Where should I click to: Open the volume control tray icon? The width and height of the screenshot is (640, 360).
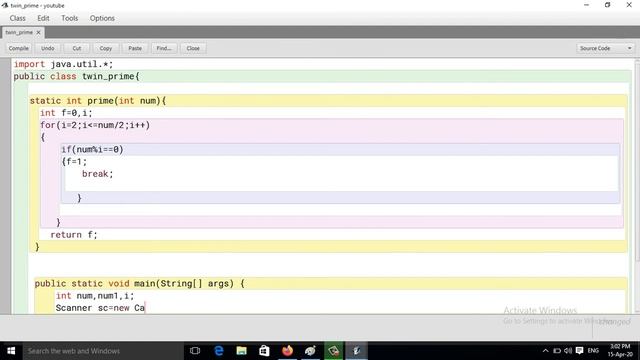568,351
